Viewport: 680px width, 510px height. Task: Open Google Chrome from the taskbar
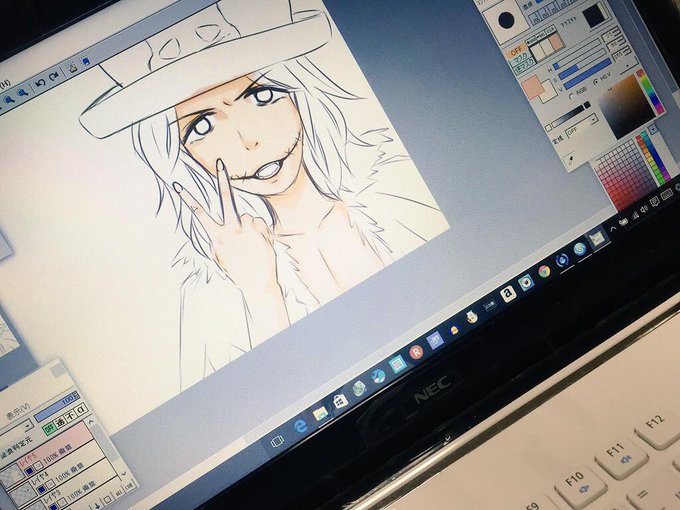544,271
